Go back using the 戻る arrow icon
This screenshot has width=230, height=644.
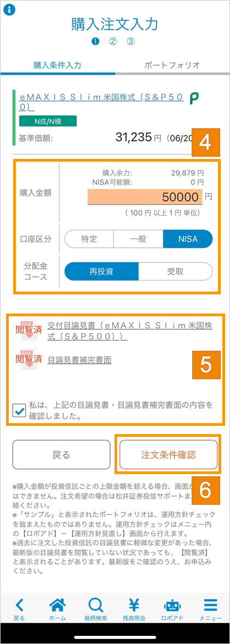19,606
